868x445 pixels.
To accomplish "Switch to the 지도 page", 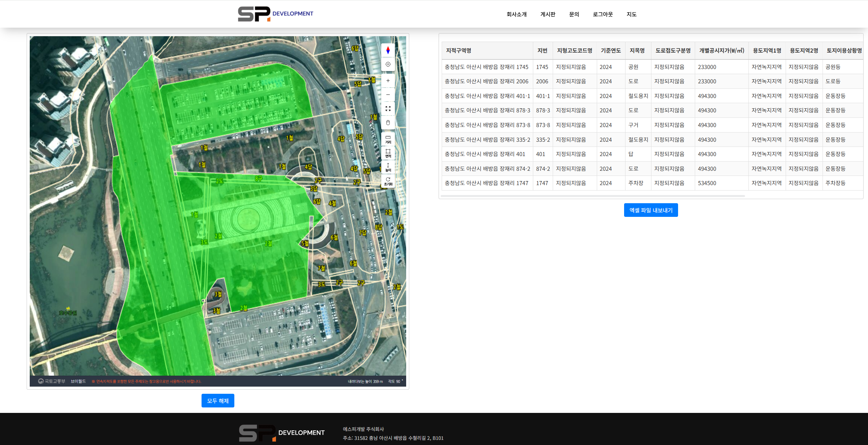I will pyautogui.click(x=632, y=14).
